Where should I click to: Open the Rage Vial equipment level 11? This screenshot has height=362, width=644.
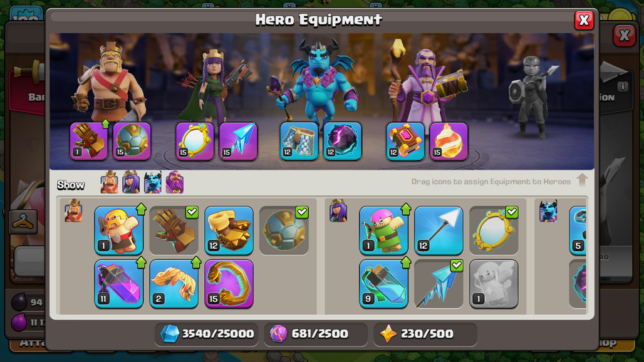118,284
